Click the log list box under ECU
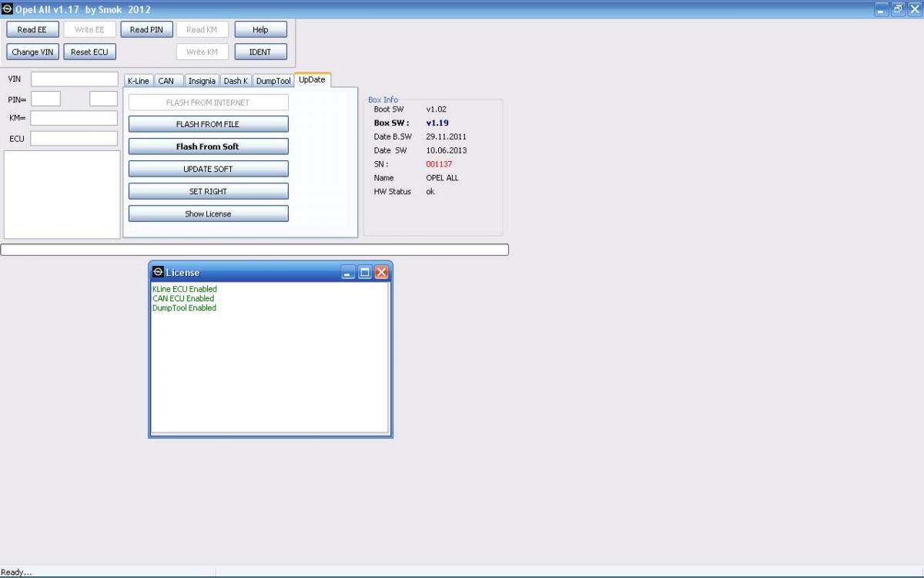Image resolution: width=924 pixels, height=578 pixels. [62, 194]
